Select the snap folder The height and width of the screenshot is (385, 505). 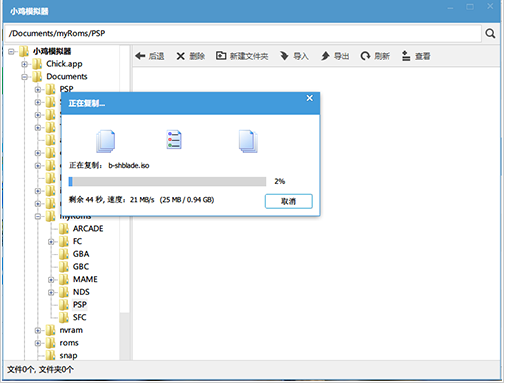pyautogui.click(x=68, y=356)
